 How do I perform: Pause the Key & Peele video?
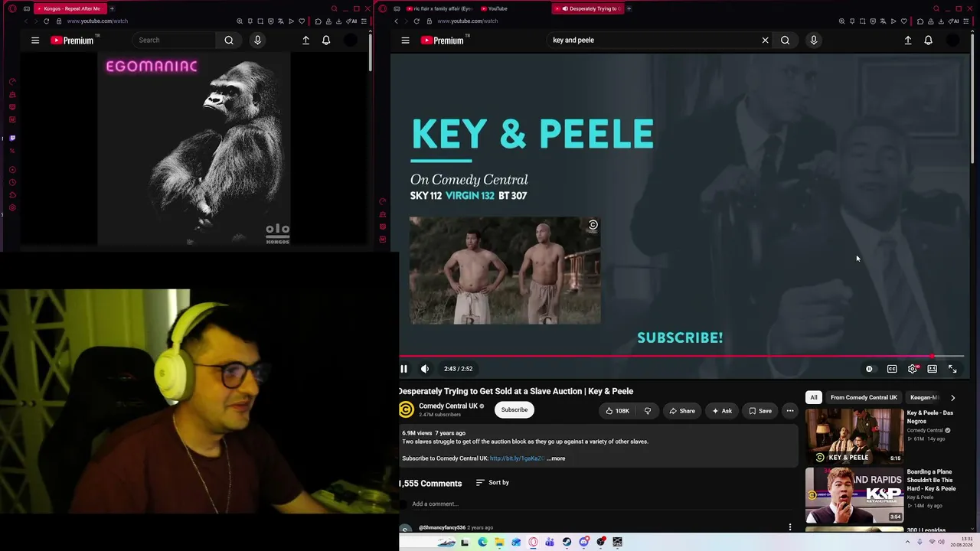click(x=403, y=369)
